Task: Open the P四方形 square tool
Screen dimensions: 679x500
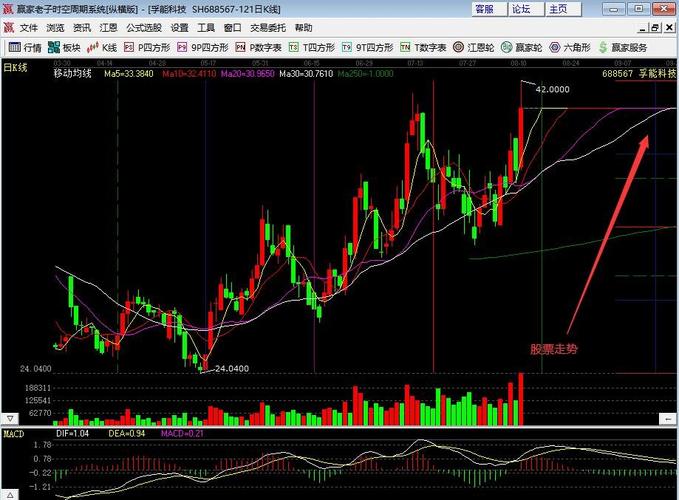Action: point(148,47)
